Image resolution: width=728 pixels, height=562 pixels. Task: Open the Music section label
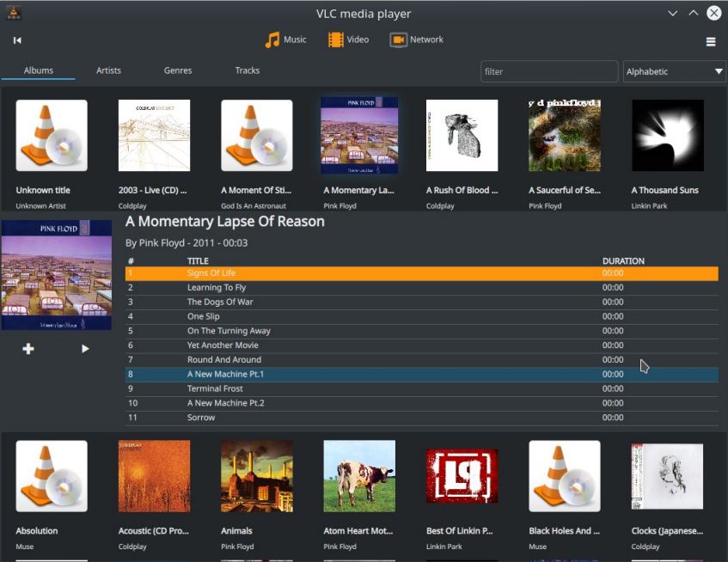point(295,40)
